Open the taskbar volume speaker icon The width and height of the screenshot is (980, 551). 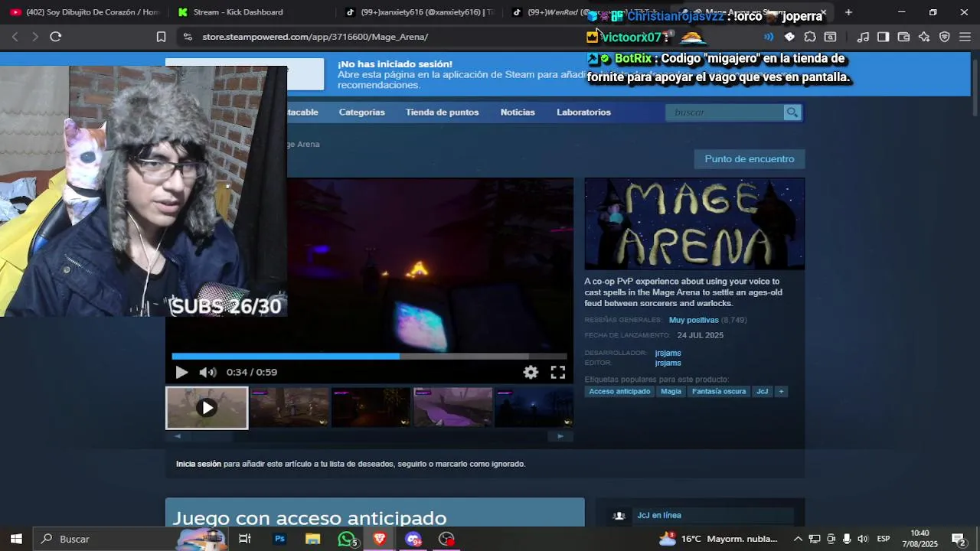coord(863,539)
